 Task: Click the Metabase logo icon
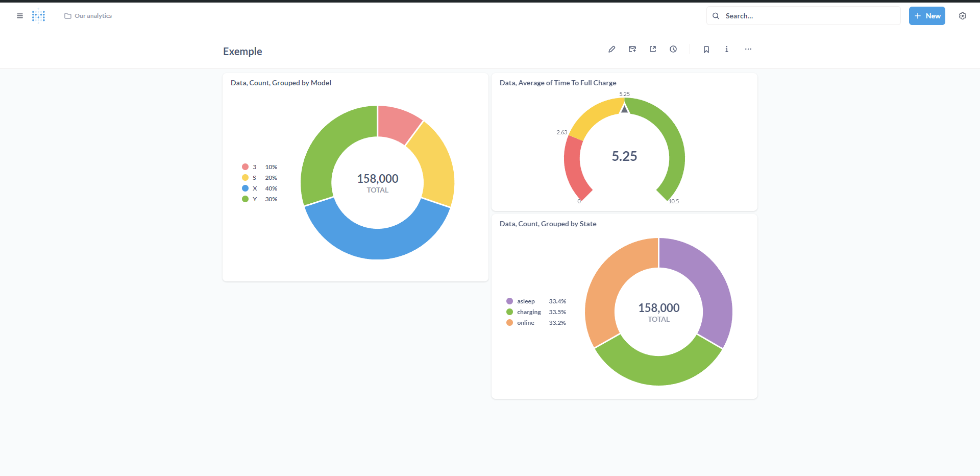click(38, 16)
